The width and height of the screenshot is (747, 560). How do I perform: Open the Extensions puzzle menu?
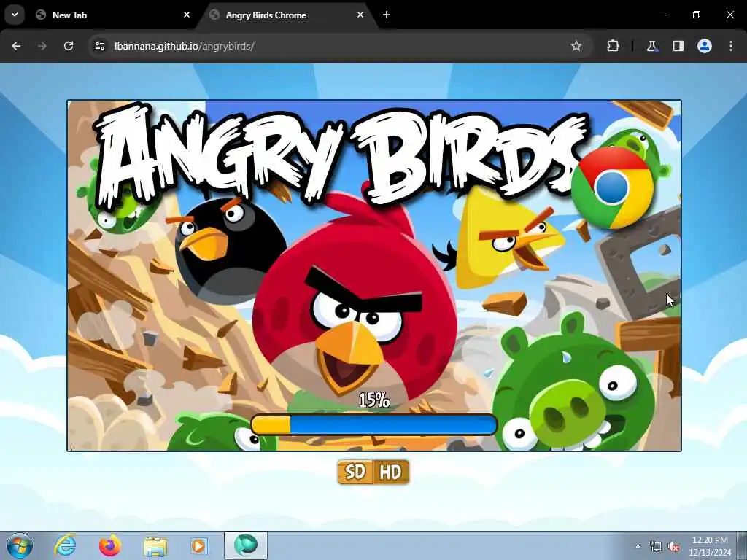pyautogui.click(x=613, y=46)
